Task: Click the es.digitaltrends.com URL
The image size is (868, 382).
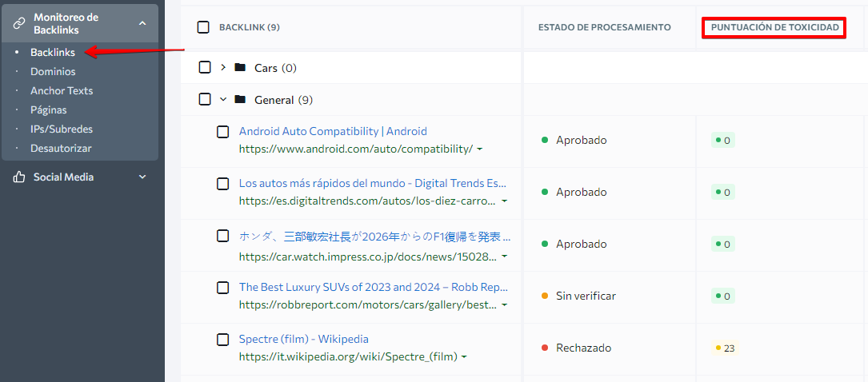Action: click(367, 201)
